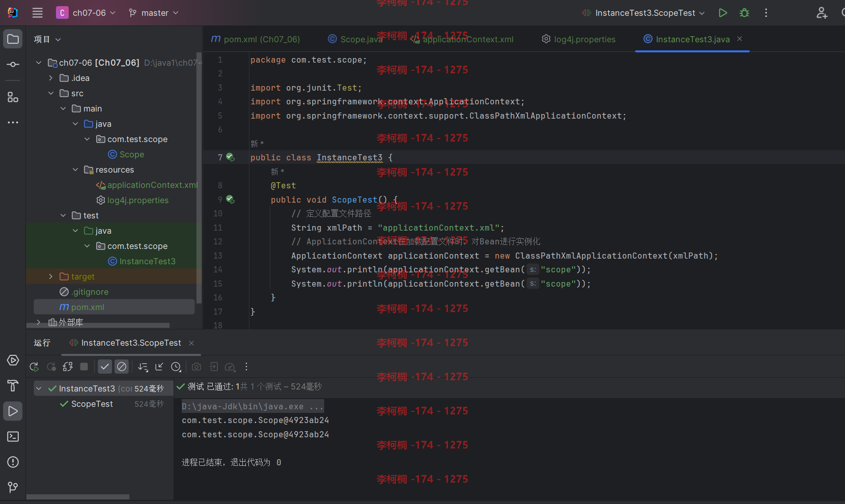Click the folded java.exe command line
845x504 pixels.
pos(252,406)
